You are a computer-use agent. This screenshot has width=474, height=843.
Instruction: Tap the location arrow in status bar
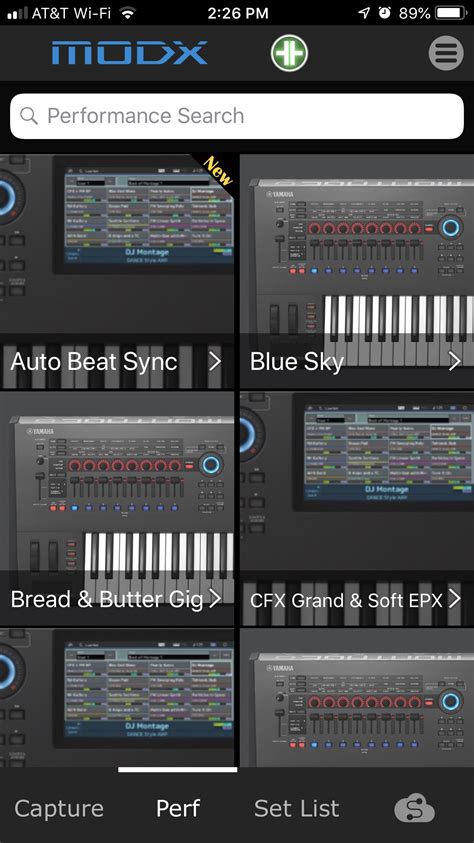coord(363,13)
